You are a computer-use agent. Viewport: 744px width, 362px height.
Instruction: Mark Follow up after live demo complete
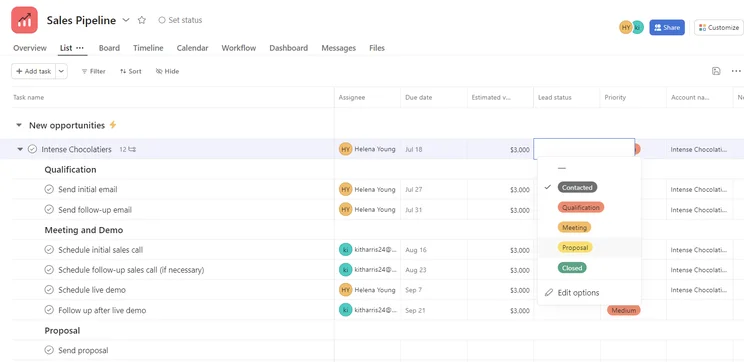(49, 310)
